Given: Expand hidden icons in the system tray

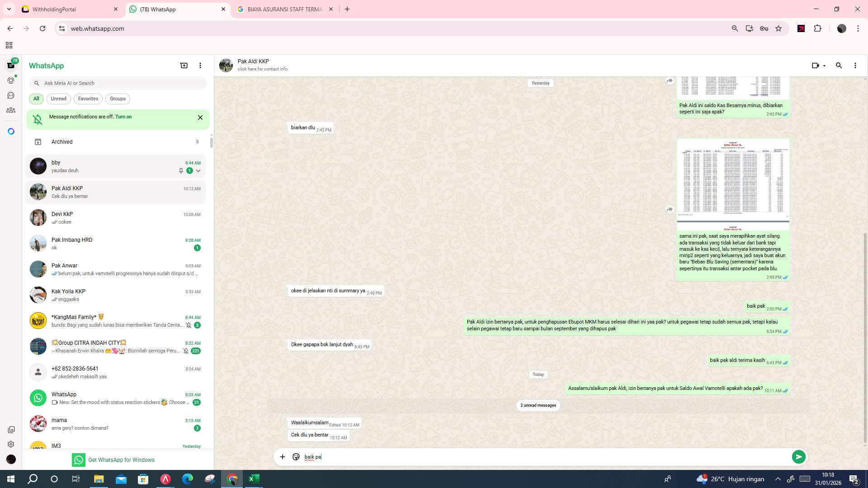Looking at the screenshot, I should 778,479.
